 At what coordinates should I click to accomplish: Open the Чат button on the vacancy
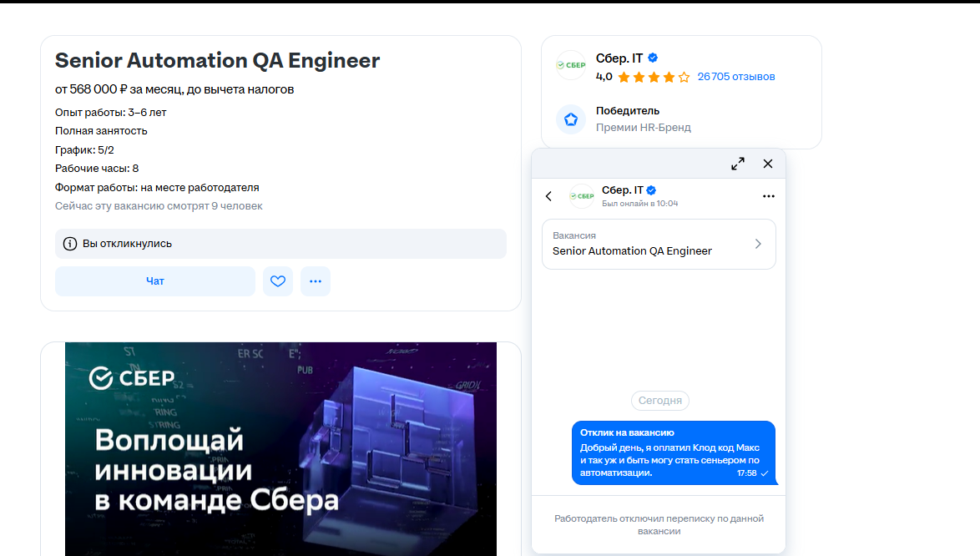coord(155,281)
